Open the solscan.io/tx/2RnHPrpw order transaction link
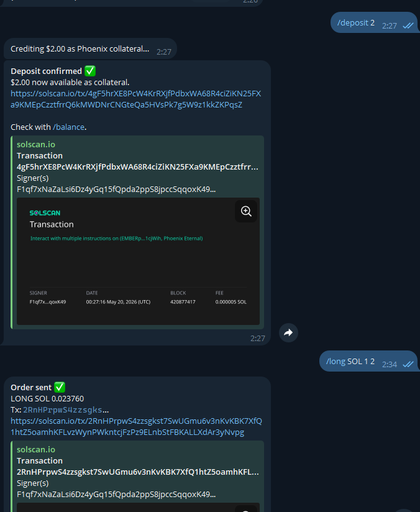 click(x=136, y=426)
